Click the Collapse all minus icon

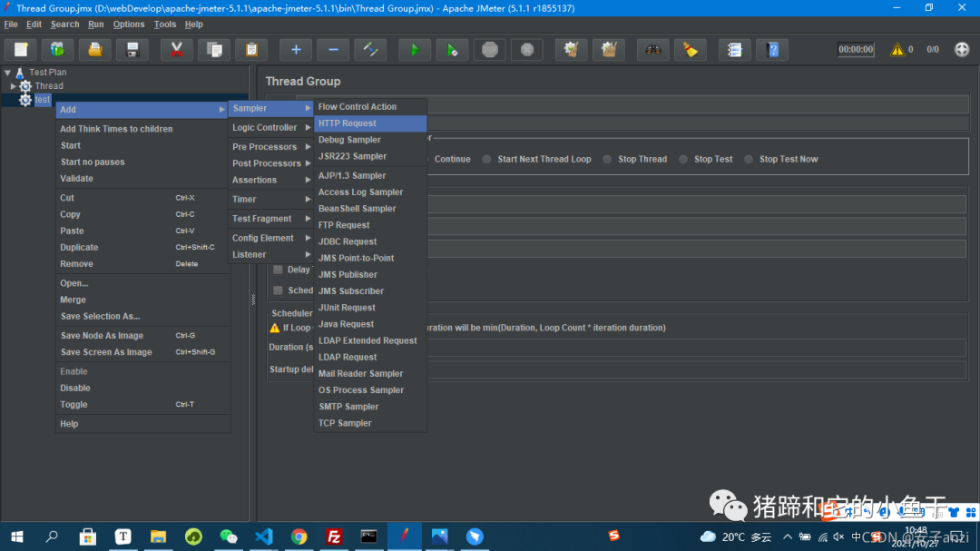point(333,49)
